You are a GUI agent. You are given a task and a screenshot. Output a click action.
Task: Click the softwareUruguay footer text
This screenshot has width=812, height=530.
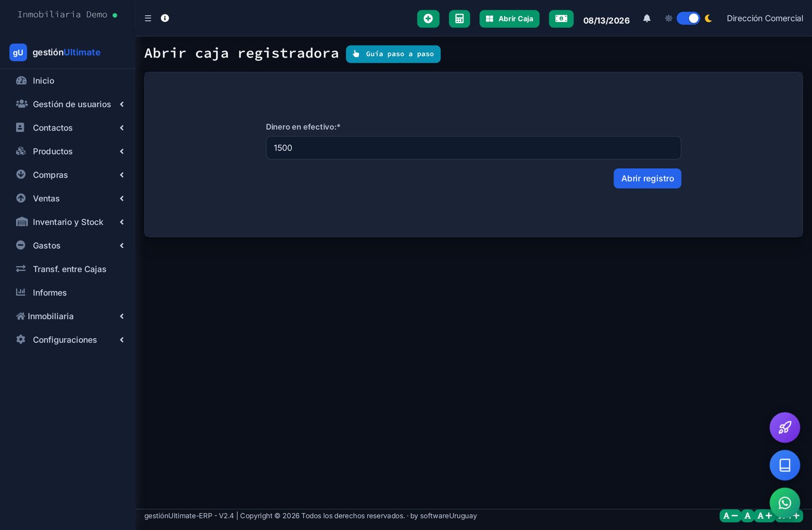(448, 515)
